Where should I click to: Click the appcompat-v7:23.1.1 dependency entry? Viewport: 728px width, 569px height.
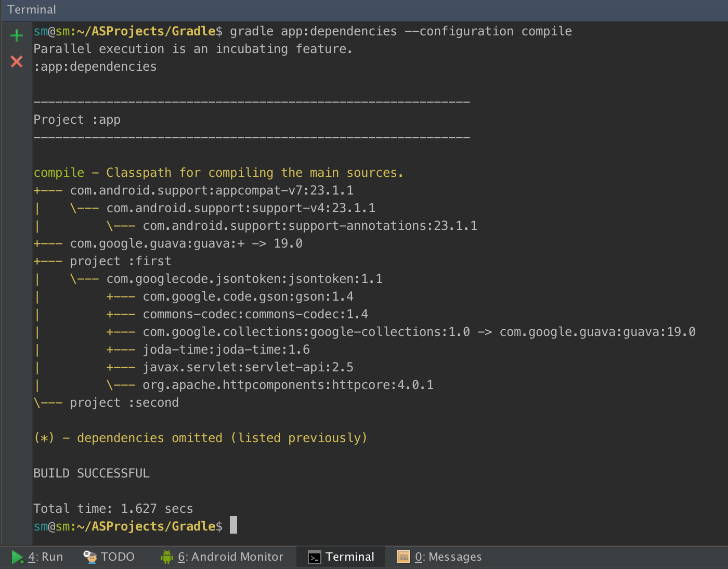click(212, 190)
